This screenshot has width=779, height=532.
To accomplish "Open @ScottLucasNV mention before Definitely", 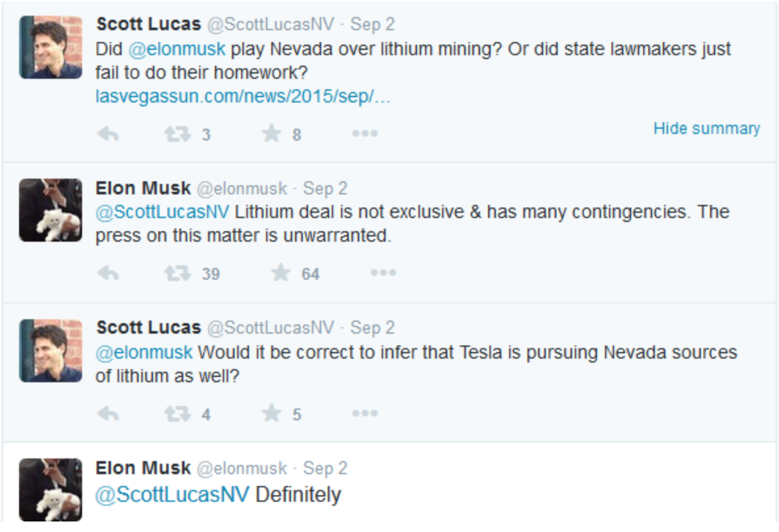I will pos(172,495).
